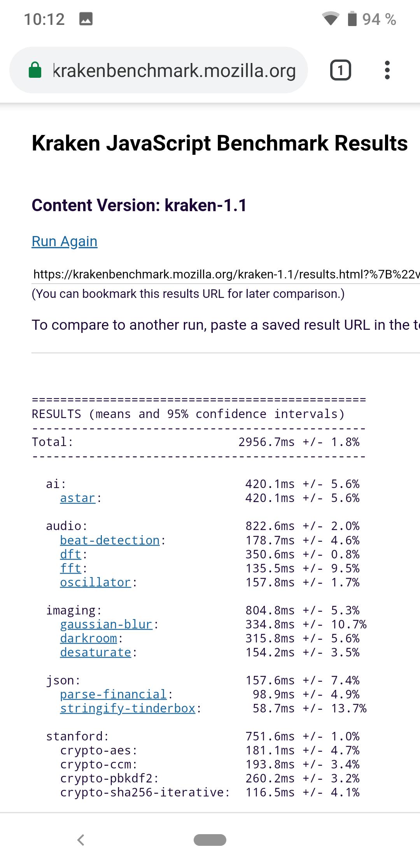Click the Run Again link
The height and width of the screenshot is (868, 420).
click(x=65, y=241)
